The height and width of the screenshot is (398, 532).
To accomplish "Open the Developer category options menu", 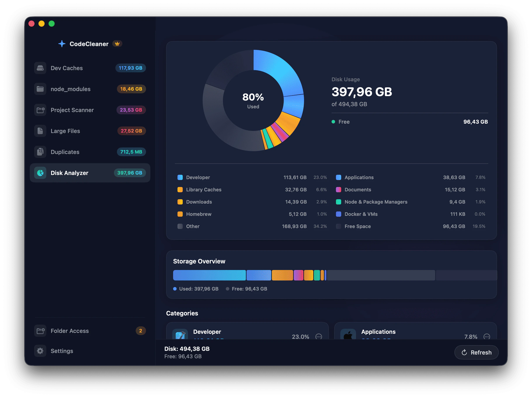I will pyautogui.click(x=319, y=337).
